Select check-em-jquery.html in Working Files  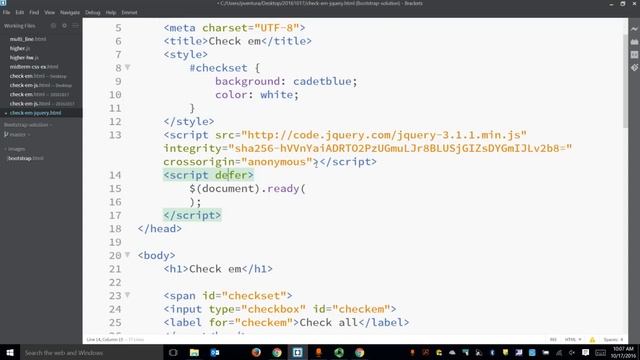[36, 113]
